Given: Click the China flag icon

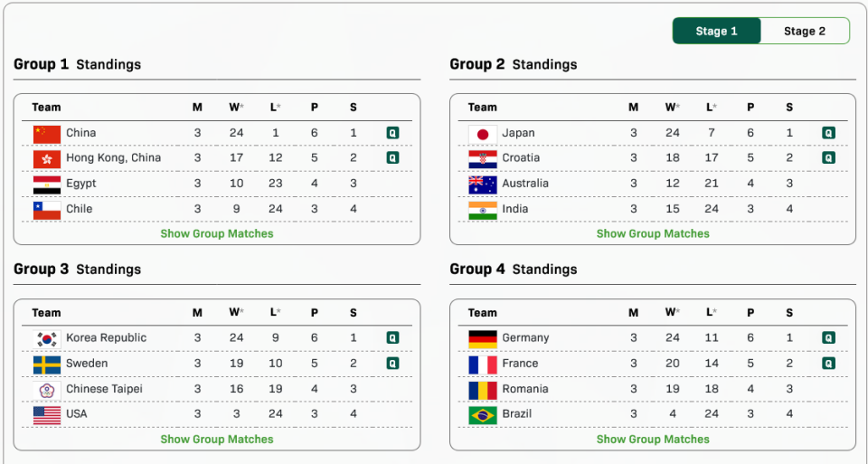Looking at the screenshot, I should click(x=47, y=133).
